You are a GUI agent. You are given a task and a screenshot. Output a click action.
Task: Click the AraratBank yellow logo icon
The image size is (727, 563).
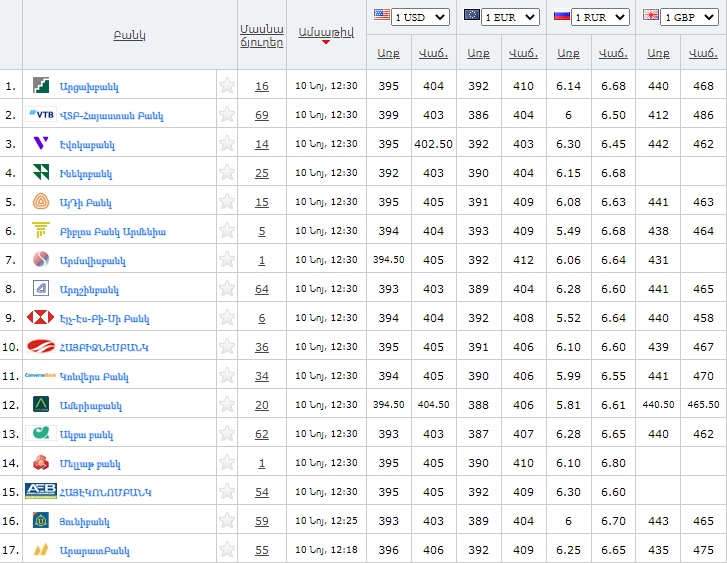point(41,550)
